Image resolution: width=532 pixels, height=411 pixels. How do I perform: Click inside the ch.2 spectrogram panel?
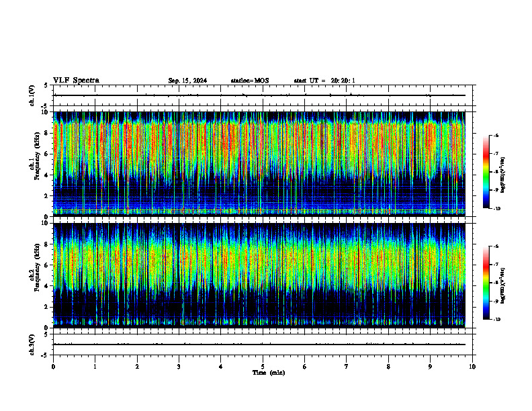[259, 275]
